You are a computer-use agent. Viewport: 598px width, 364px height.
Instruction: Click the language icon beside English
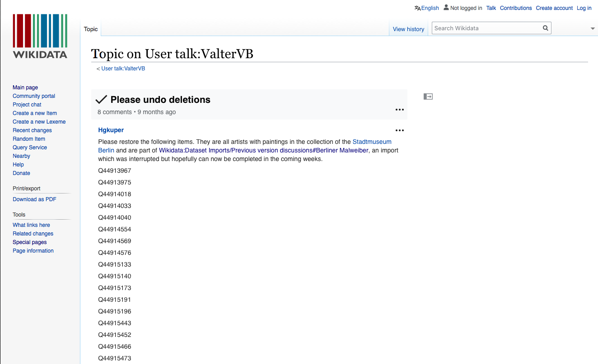coord(417,8)
